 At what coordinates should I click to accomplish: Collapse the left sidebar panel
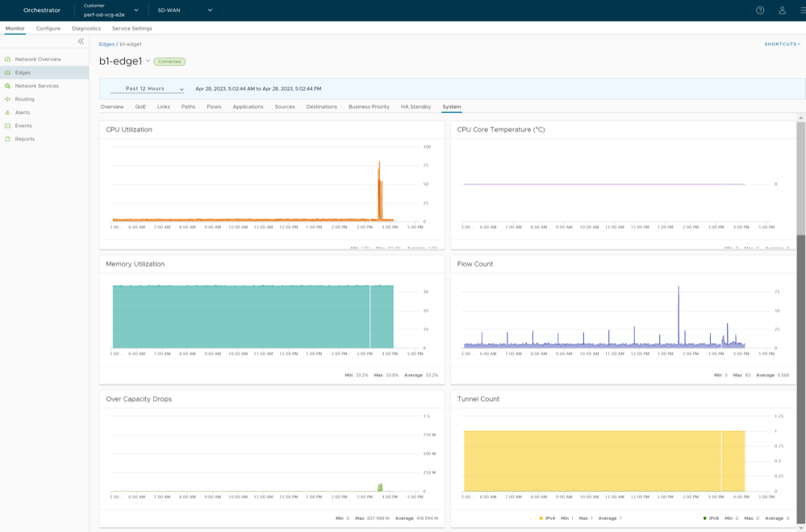81,41
